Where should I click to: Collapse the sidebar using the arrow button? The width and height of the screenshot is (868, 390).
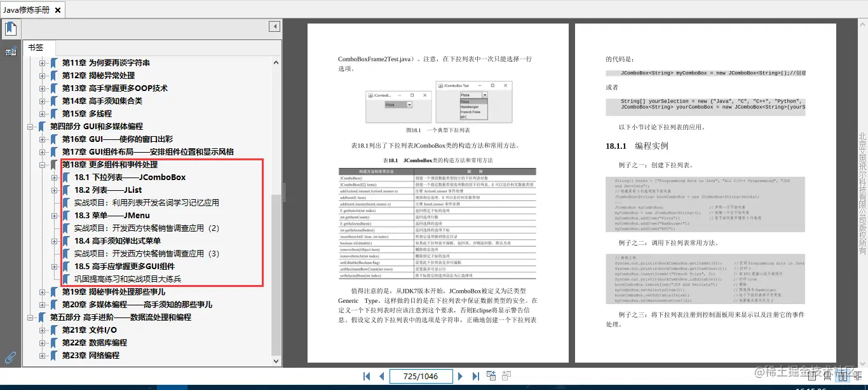pyautogui.click(x=274, y=25)
